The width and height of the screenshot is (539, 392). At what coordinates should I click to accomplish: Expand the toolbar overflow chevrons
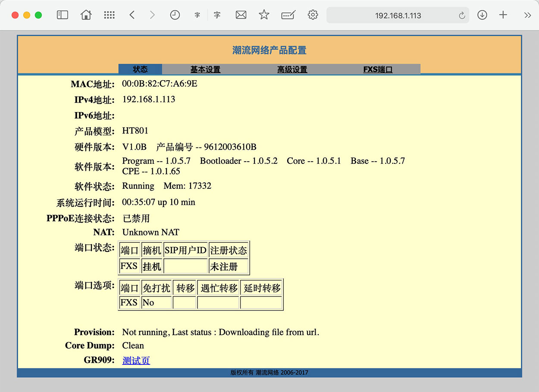click(527, 15)
